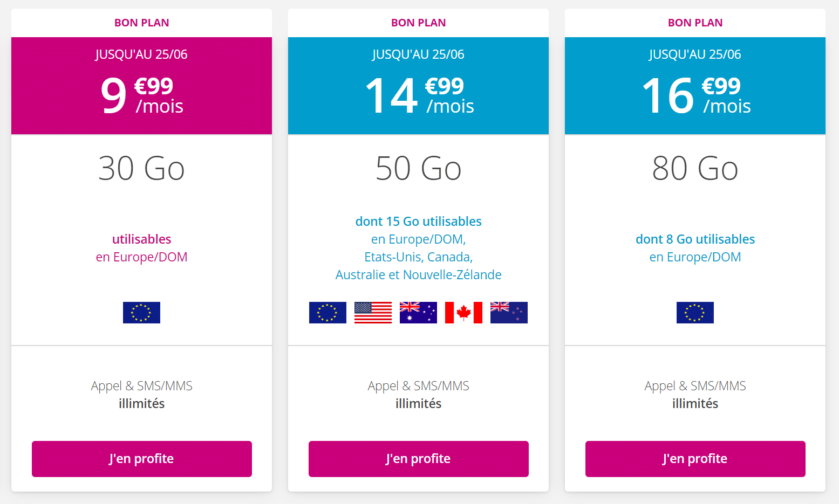Click the pink 9€99 price banner
The width and height of the screenshot is (839, 504).
pyautogui.click(x=141, y=85)
